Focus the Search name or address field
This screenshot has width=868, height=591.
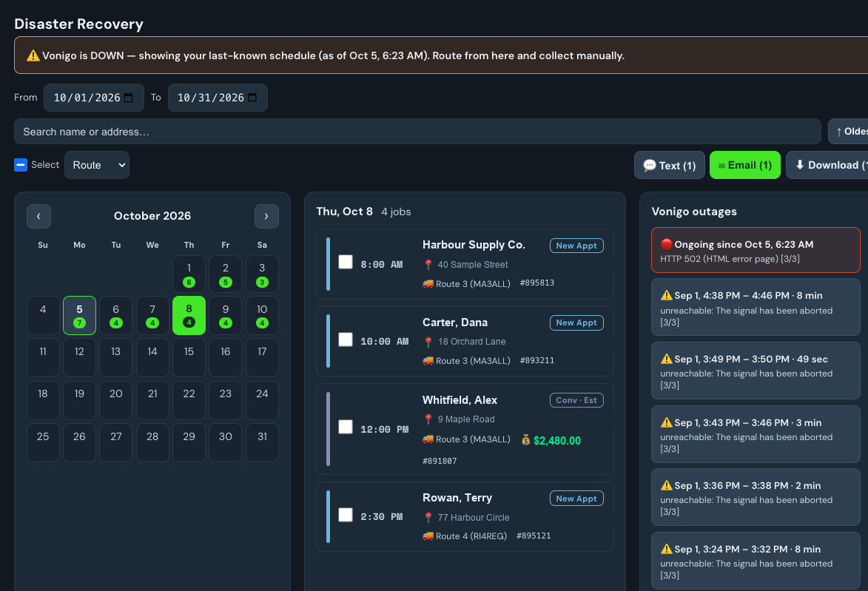(x=417, y=132)
